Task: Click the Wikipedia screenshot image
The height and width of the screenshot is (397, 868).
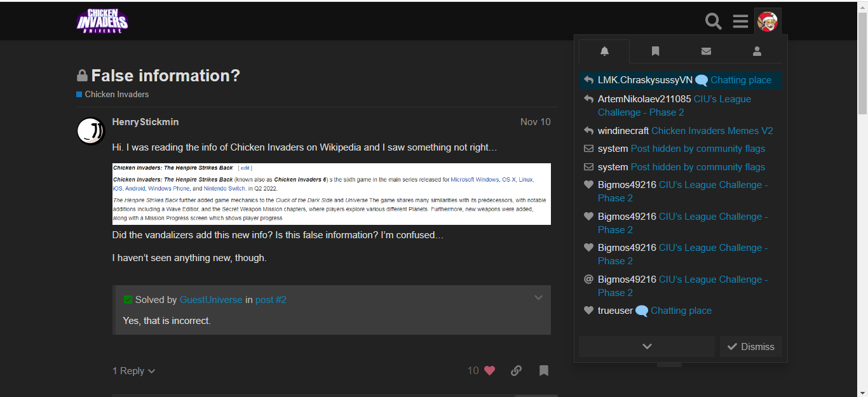Action: pyautogui.click(x=331, y=194)
